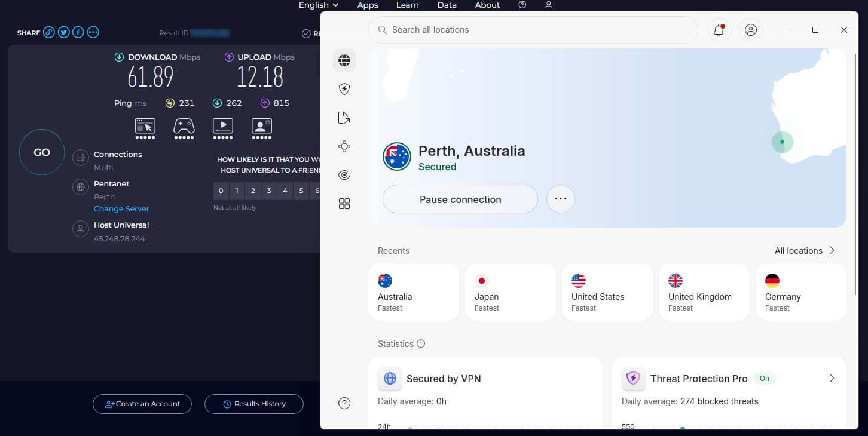Image resolution: width=868 pixels, height=436 pixels.
Task: Click the Pentanet server globe icon
Action: click(x=80, y=187)
